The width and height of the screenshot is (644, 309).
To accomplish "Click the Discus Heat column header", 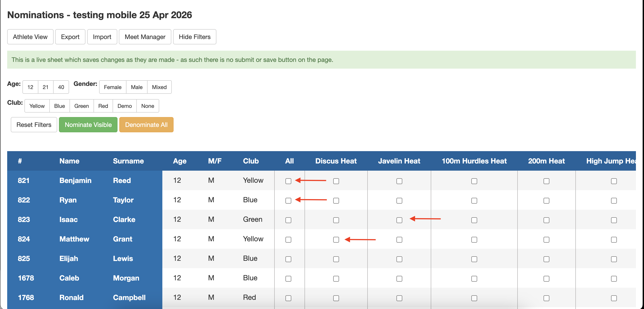I will (336, 161).
